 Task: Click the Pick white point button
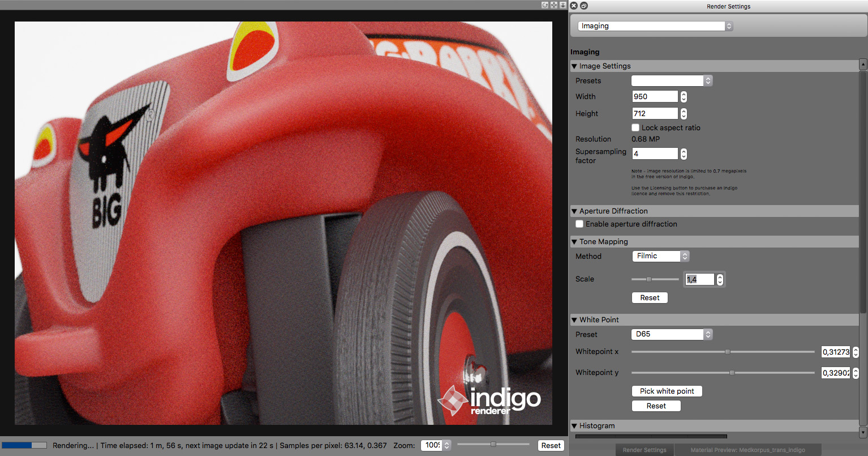pyautogui.click(x=667, y=391)
